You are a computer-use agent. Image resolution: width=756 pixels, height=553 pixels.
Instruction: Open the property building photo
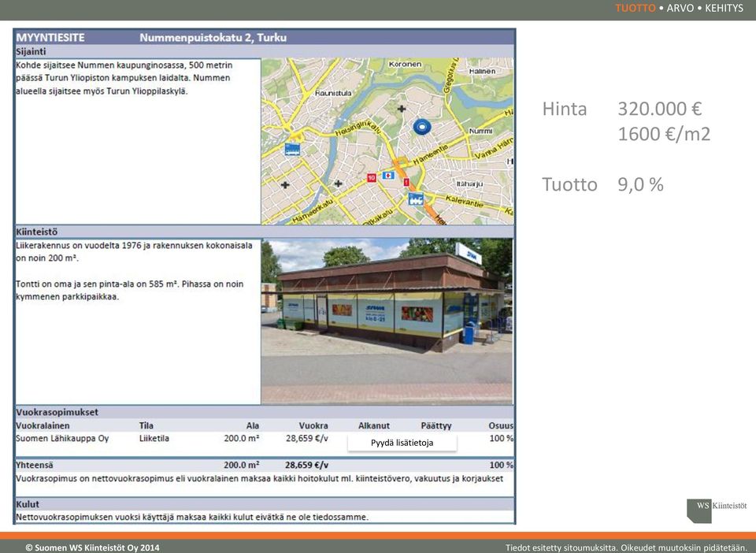click(x=387, y=321)
